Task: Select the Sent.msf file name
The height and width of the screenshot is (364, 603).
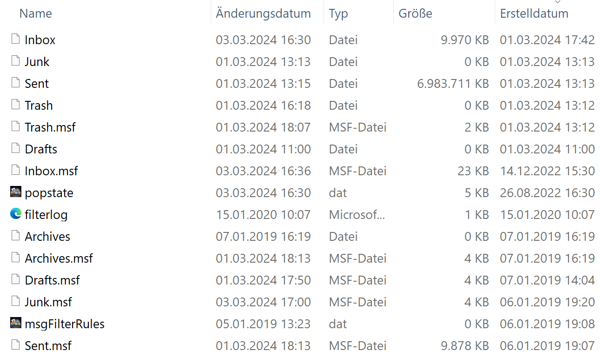Action: 48,346
